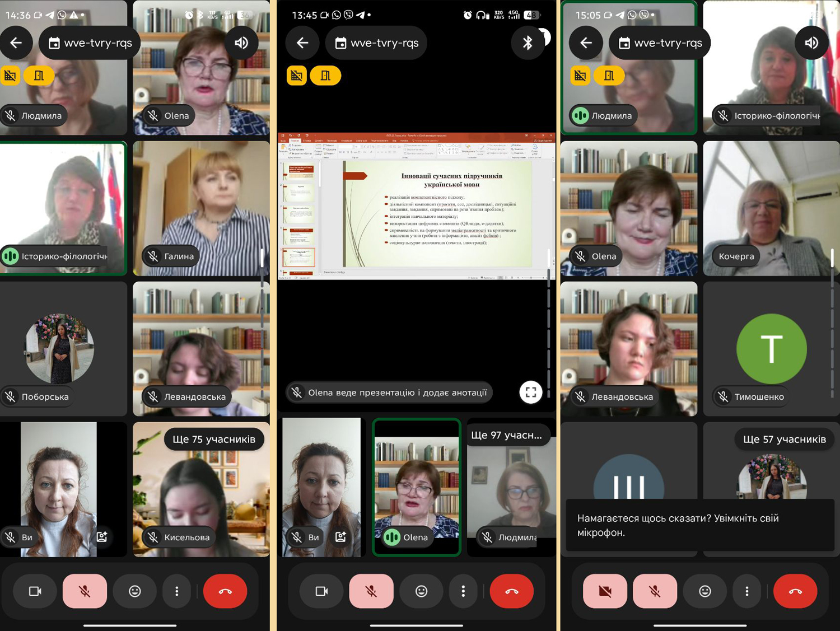
Task: Open three-dot menu in 14:36 call
Action: 176,591
